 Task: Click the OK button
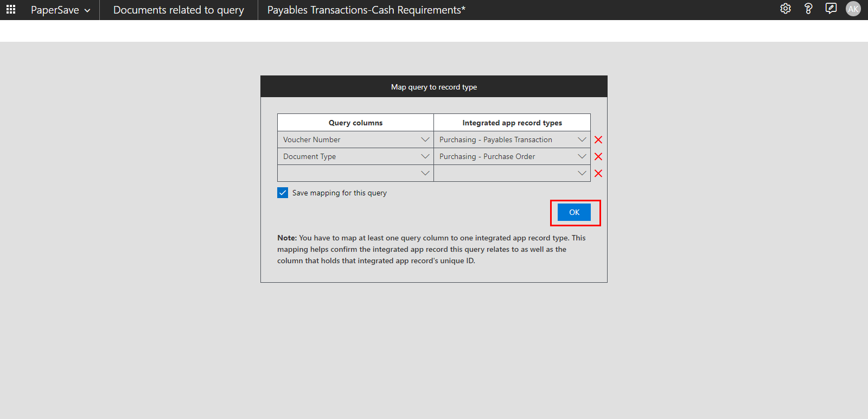pyautogui.click(x=574, y=212)
